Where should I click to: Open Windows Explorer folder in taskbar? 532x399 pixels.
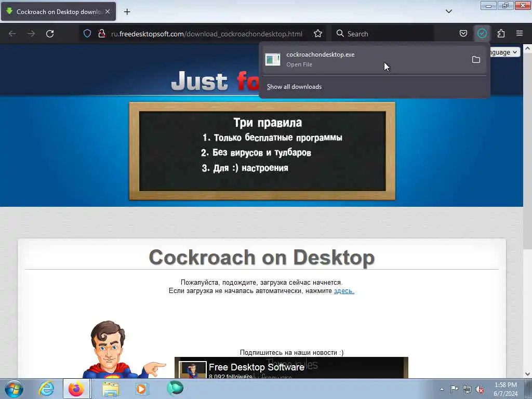[x=111, y=389]
